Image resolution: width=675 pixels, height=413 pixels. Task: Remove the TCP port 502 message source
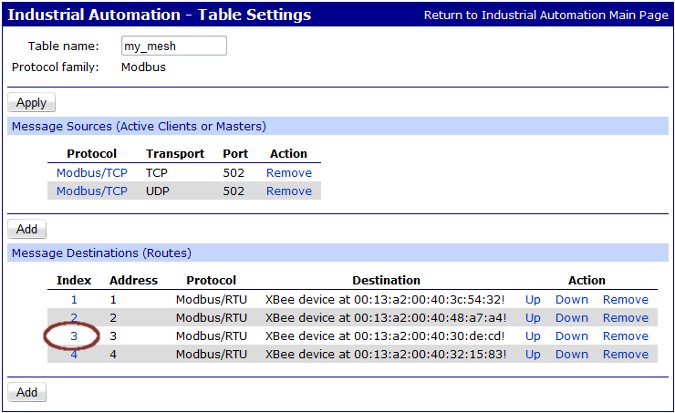tap(288, 173)
